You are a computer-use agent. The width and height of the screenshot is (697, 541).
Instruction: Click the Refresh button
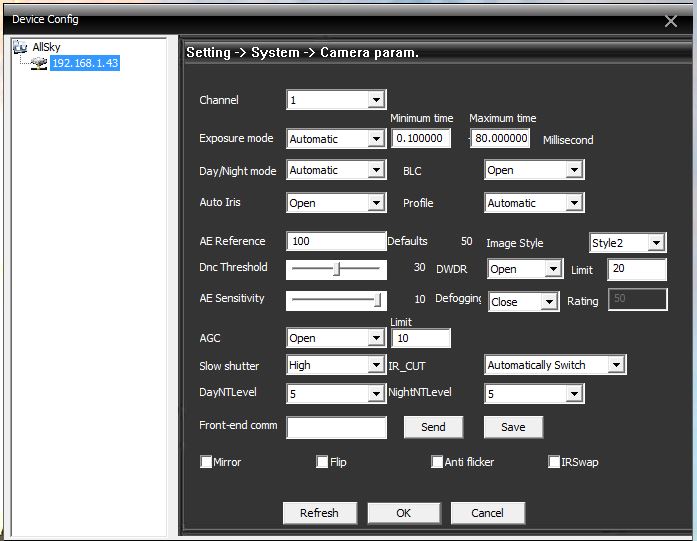tap(320, 513)
